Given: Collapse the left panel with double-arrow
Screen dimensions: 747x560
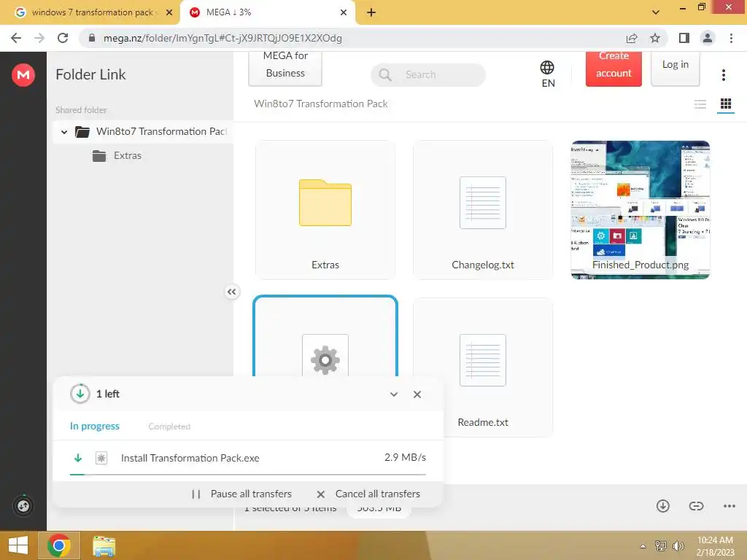Looking at the screenshot, I should (x=231, y=292).
